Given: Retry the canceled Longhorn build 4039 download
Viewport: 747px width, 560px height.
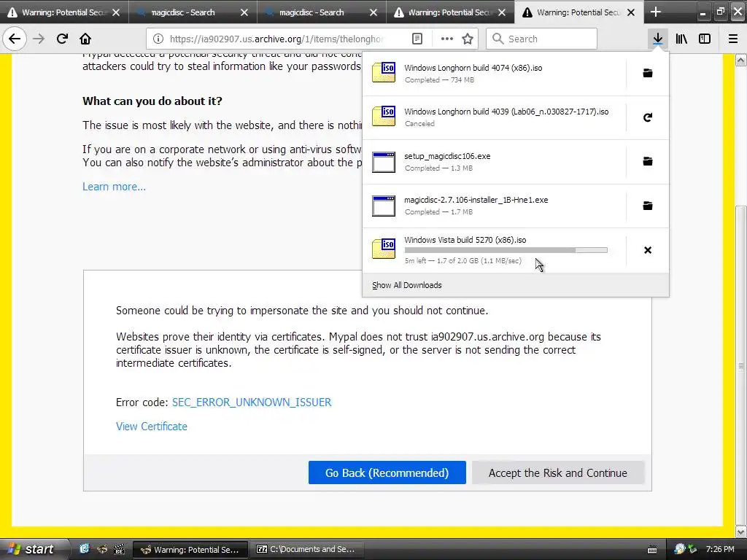Looking at the screenshot, I should point(648,117).
